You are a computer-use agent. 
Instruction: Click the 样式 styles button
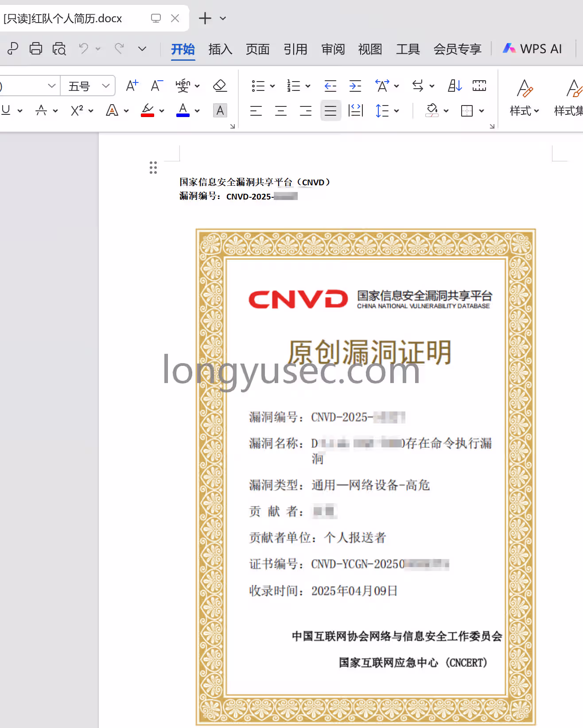click(x=524, y=98)
